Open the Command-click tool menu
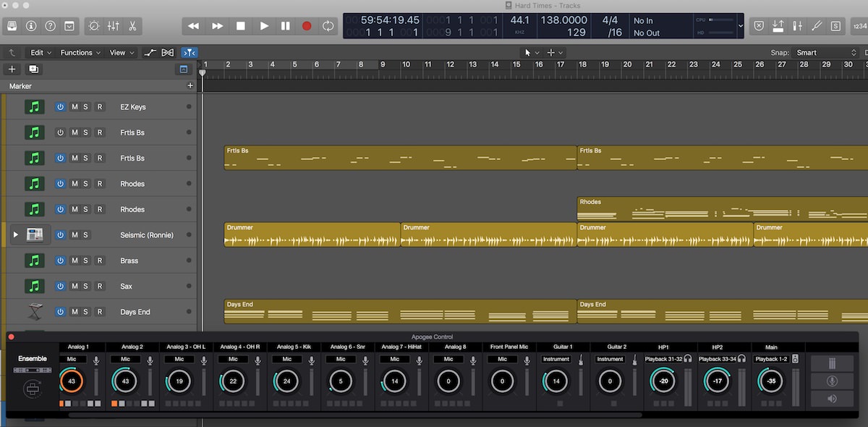 pyautogui.click(x=555, y=53)
